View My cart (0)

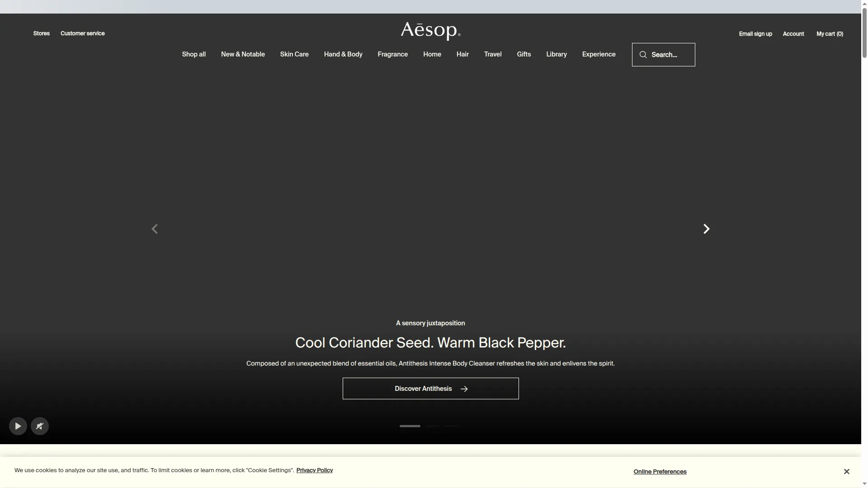point(830,34)
